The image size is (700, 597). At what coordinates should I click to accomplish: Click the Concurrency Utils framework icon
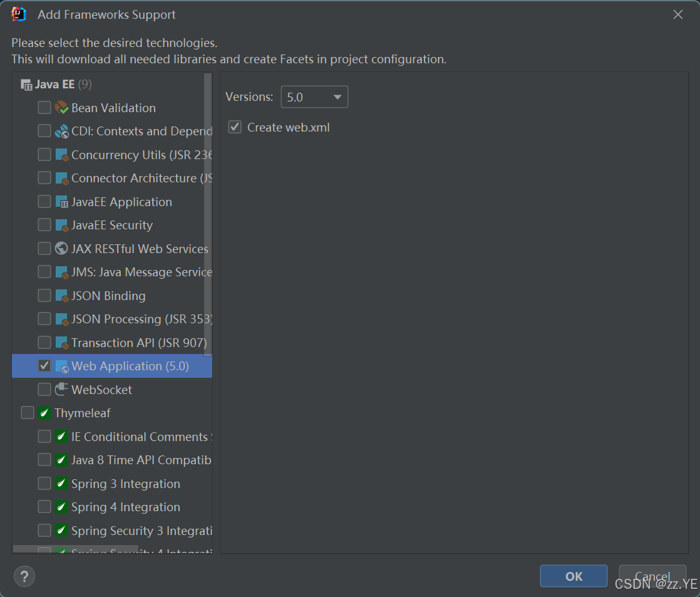point(61,155)
